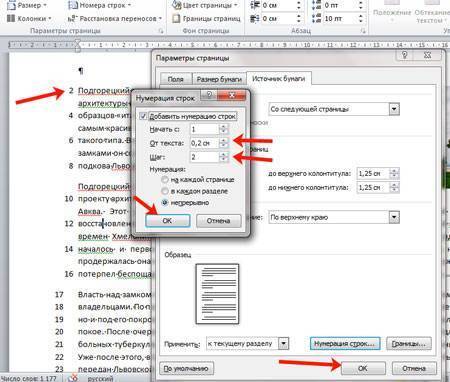The image size is (450, 382).
Task: Adjust до нижнего колонтитула stepper
Action: pyautogui.click(x=394, y=188)
